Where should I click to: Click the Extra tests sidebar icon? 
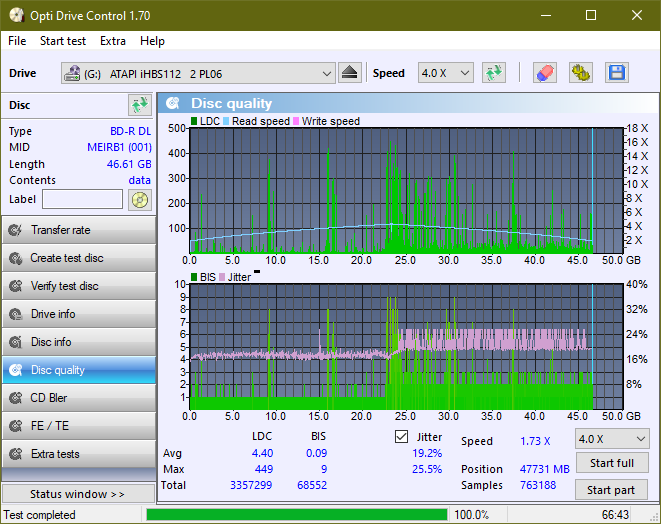16,454
